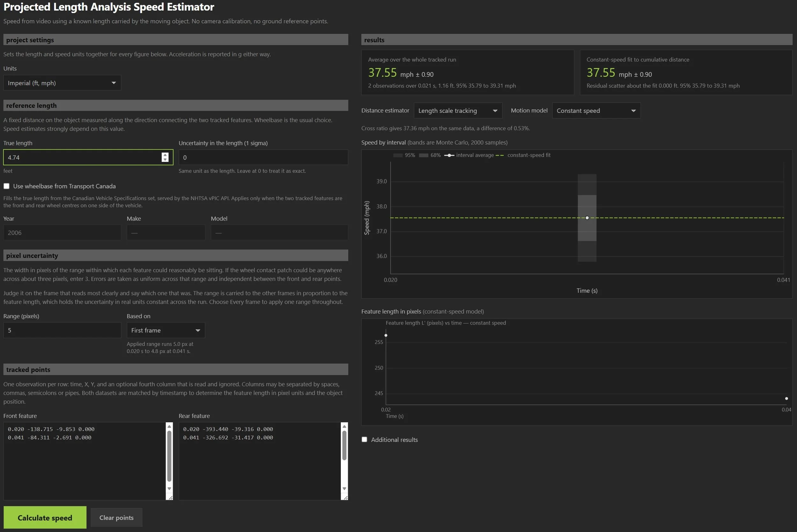Viewport: 797px width, 532px height.
Task: Expand the Motion model dropdown
Action: 596,111
